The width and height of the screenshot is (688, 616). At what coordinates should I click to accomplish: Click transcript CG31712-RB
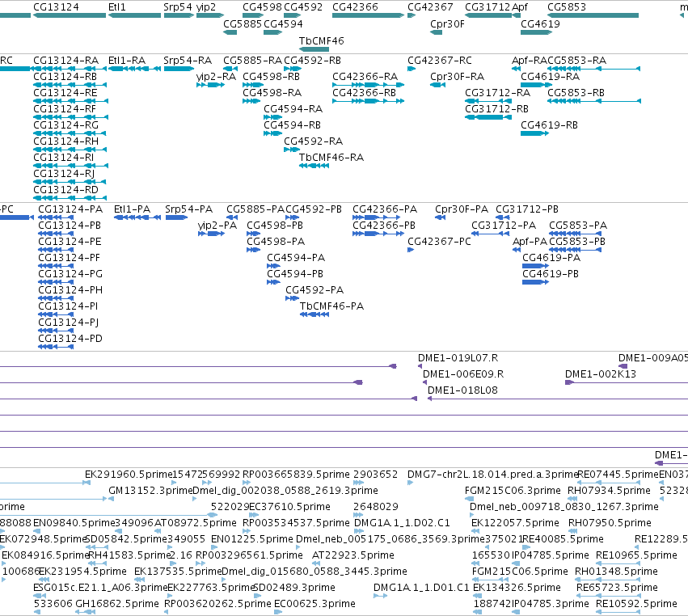pyautogui.click(x=496, y=109)
